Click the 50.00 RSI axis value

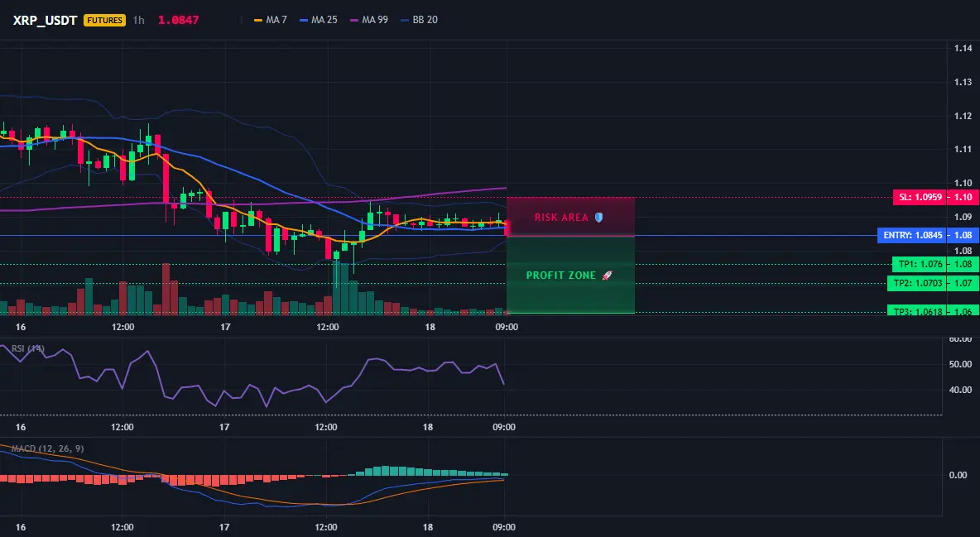tap(961, 364)
